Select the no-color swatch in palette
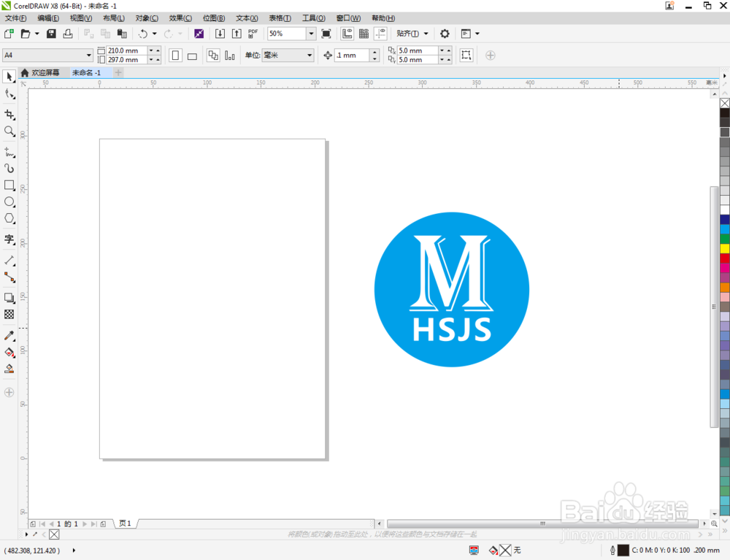Image resolution: width=730 pixels, height=560 pixels. point(724,103)
